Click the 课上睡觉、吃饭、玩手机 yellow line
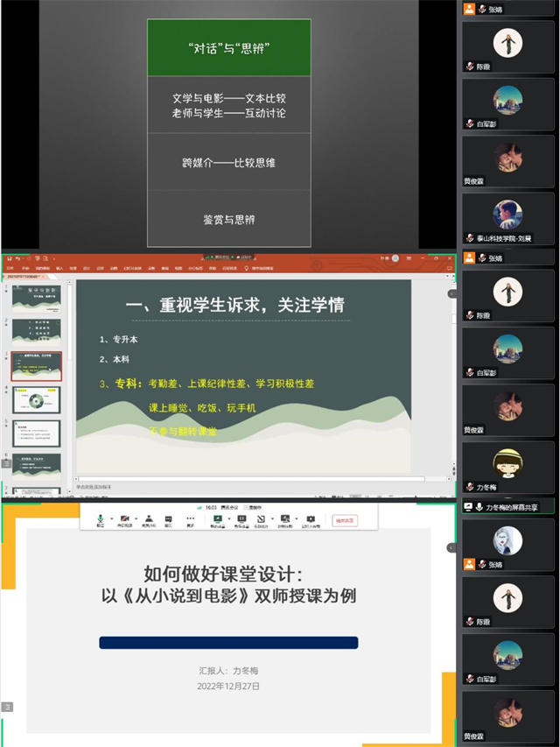The height and width of the screenshot is (747, 560). pyautogui.click(x=202, y=408)
